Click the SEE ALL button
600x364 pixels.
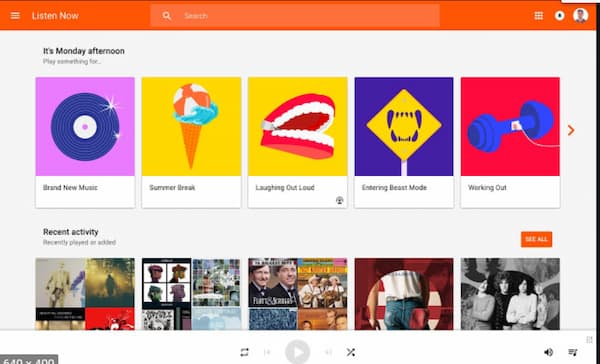point(536,239)
